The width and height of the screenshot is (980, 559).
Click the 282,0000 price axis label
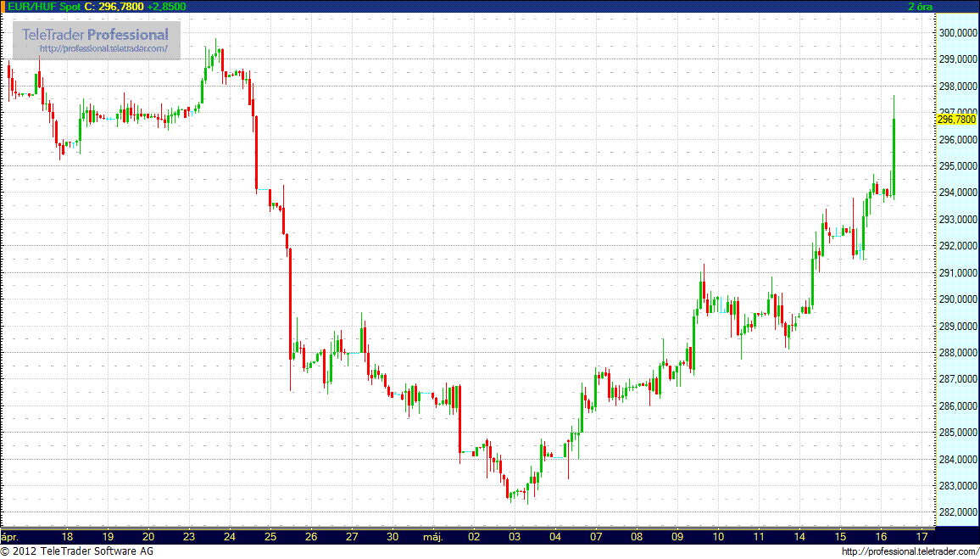[957, 512]
